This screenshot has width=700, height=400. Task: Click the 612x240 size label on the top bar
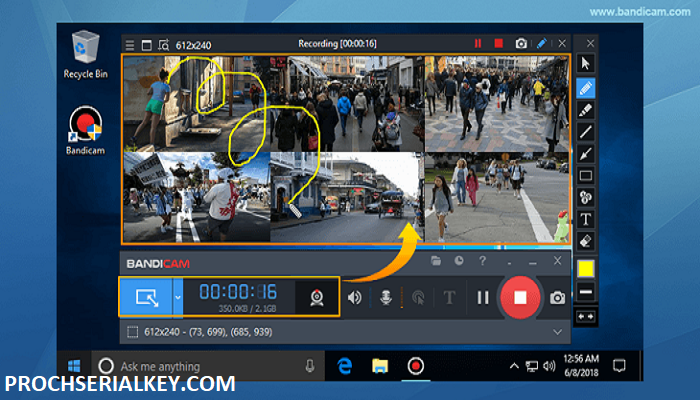click(x=193, y=46)
